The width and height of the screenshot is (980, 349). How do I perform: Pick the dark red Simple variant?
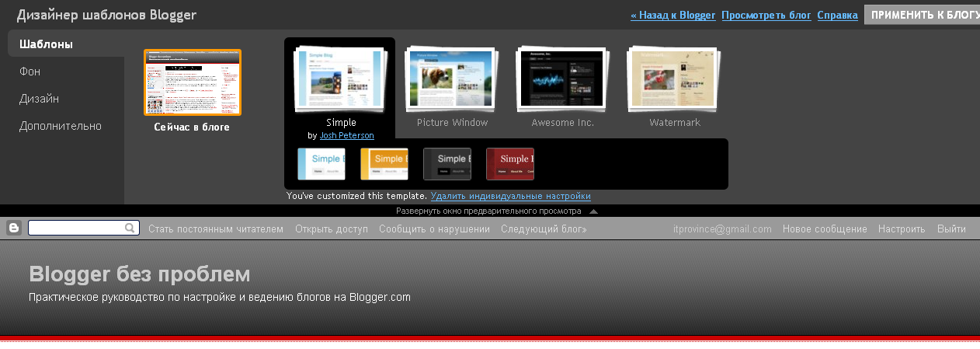pyautogui.click(x=510, y=164)
